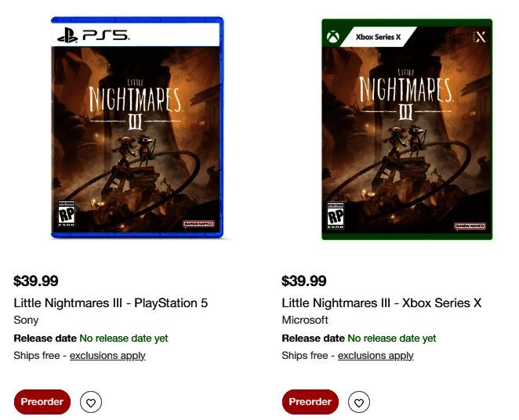Click the Xbox logo on the game cover
Viewport: 519px width, 420px height.
pyautogui.click(x=332, y=36)
